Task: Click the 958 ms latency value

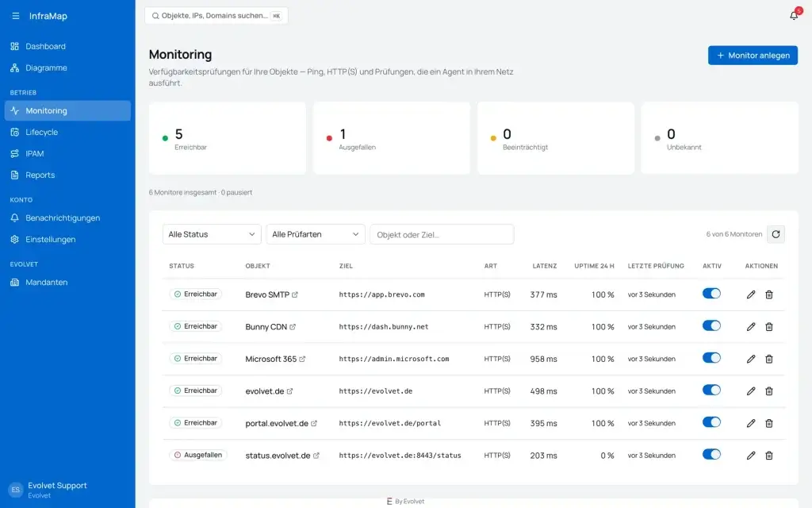Action: coord(543,359)
